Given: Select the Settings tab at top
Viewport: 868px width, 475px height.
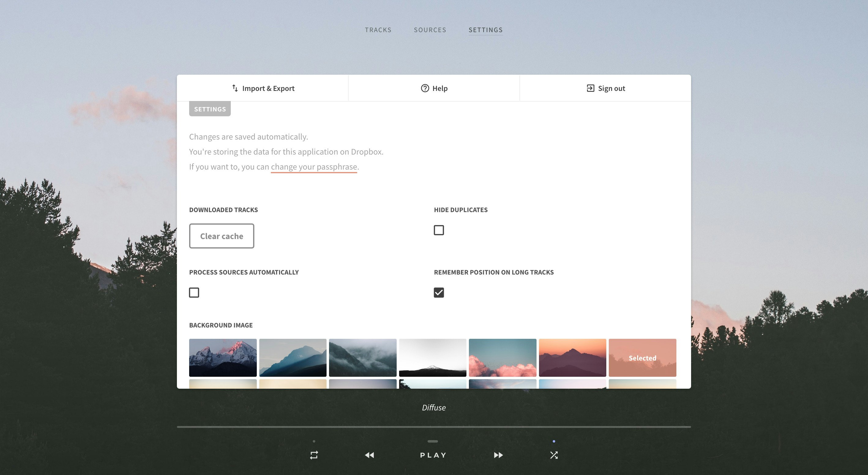Looking at the screenshot, I should 485,30.
